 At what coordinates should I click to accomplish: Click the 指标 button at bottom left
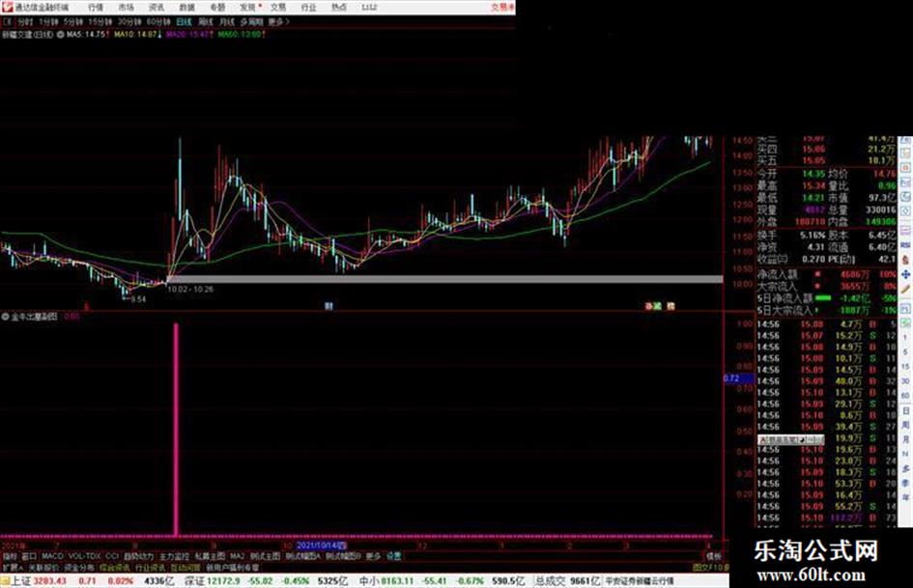(10, 556)
